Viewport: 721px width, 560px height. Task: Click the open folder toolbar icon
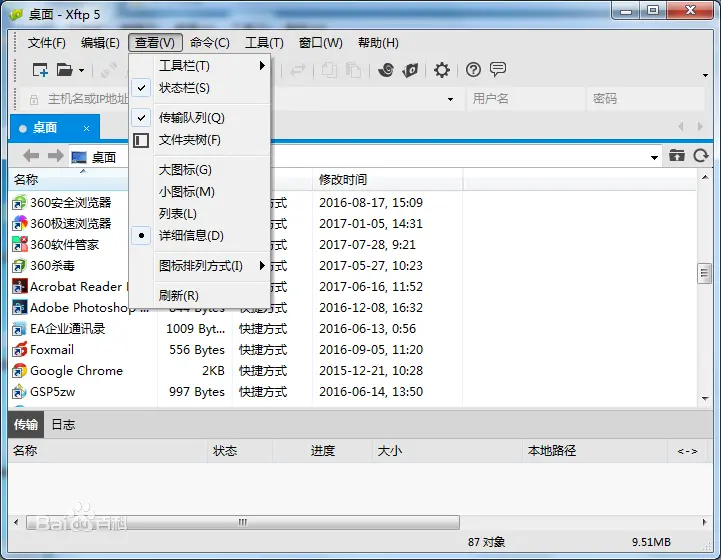[x=65, y=70]
